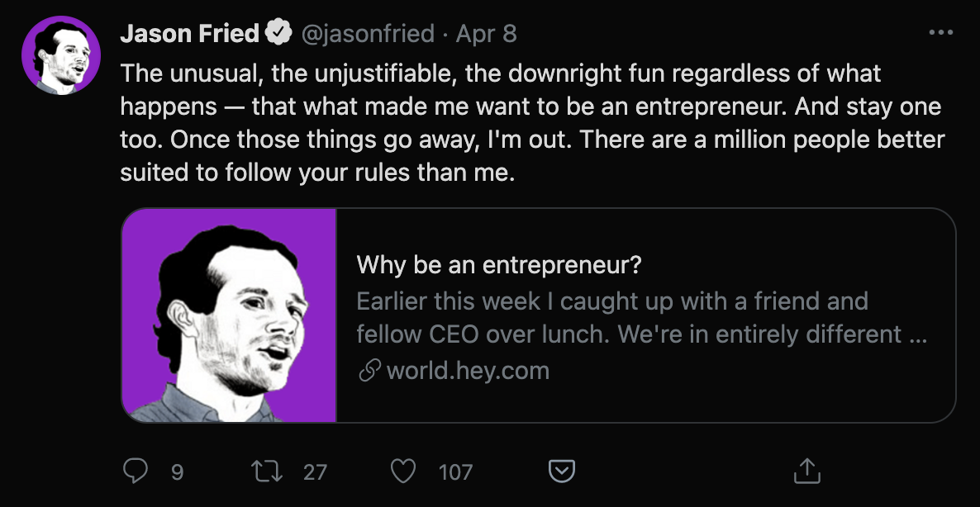Click the like count of 107
The height and width of the screenshot is (507, 980).
point(455,472)
